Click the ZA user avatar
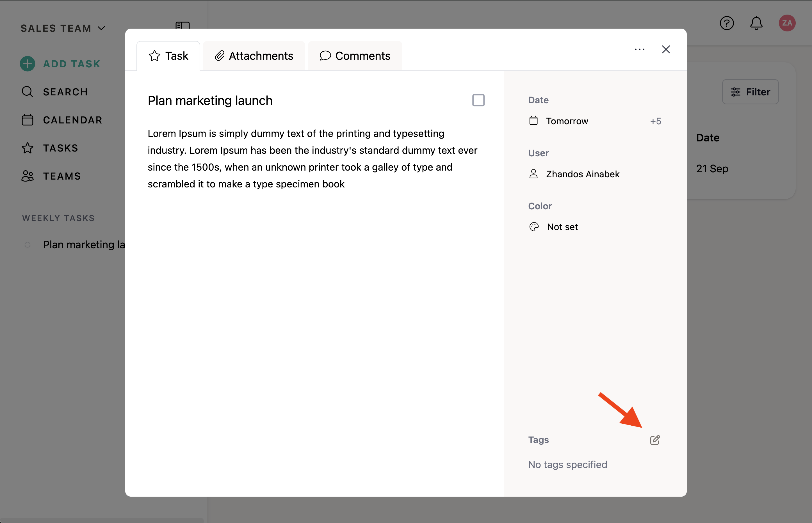Image resolution: width=812 pixels, height=523 pixels. 787,23
